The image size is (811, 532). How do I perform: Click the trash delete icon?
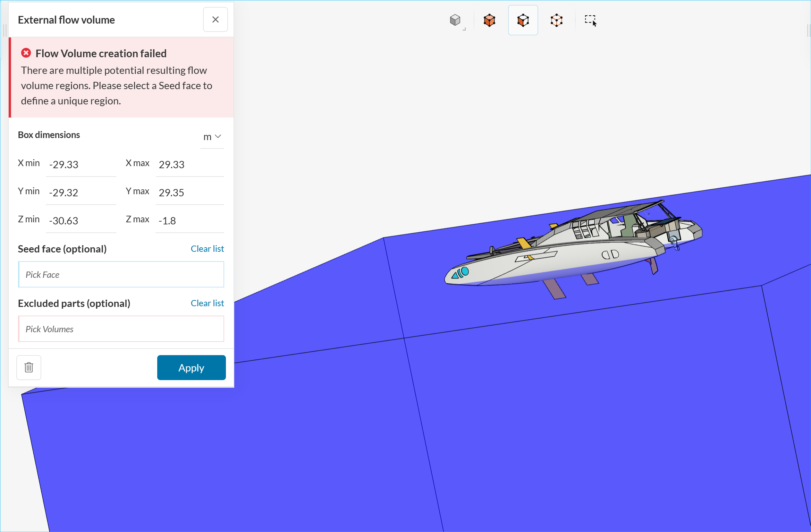click(x=29, y=367)
